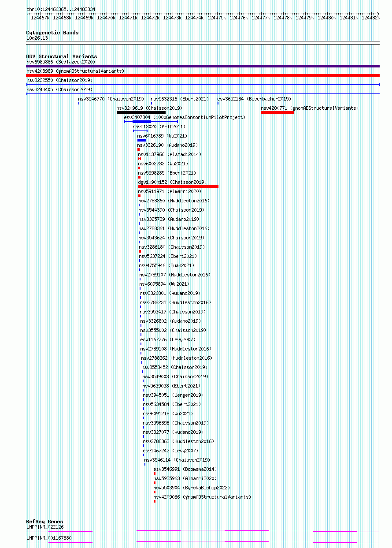Open nsv4200771 gnomADStructuralVariants label

click(x=310, y=108)
